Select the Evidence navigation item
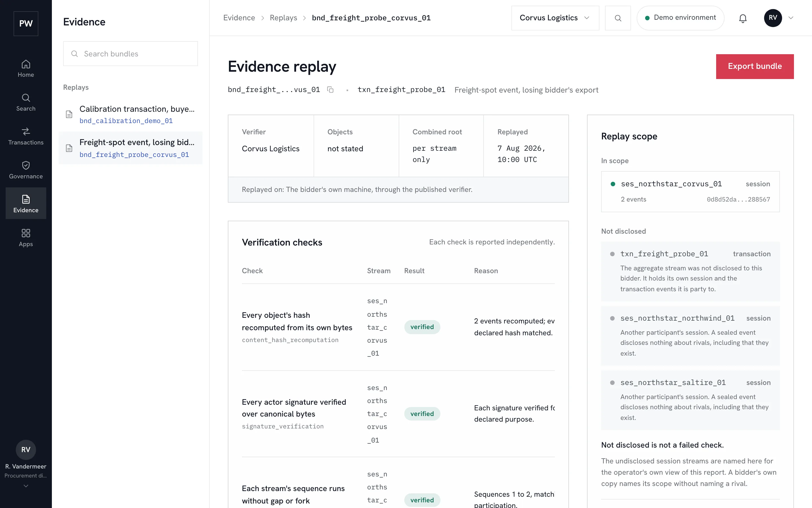Screen dimensions: 812x508 point(26,203)
